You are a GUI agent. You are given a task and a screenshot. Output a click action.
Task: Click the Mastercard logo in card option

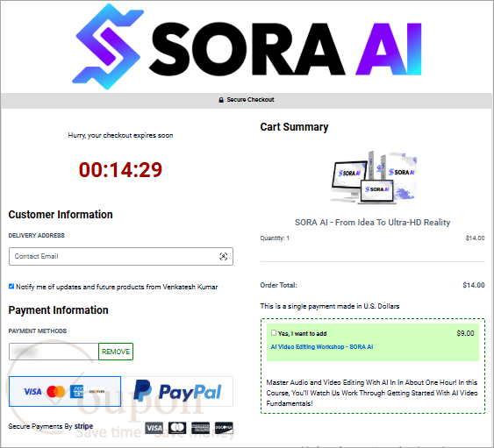point(56,392)
